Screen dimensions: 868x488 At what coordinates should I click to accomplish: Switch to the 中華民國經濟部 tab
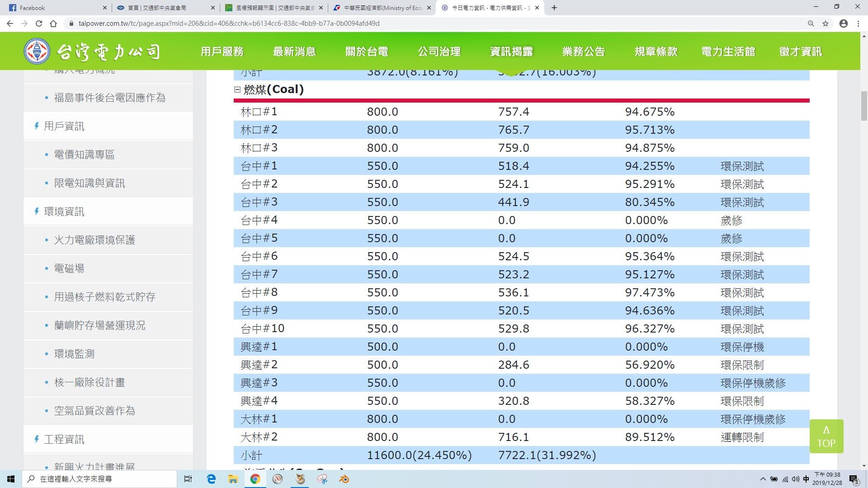382,8
